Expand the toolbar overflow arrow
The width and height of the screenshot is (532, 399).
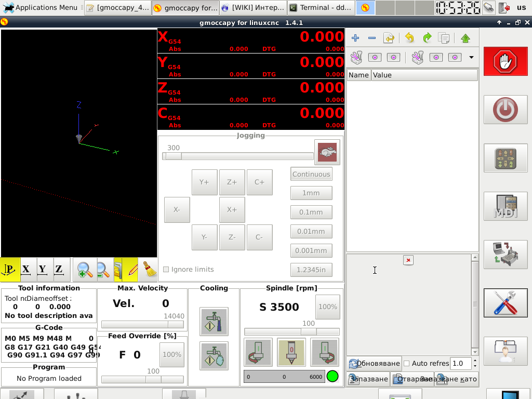[x=471, y=57]
